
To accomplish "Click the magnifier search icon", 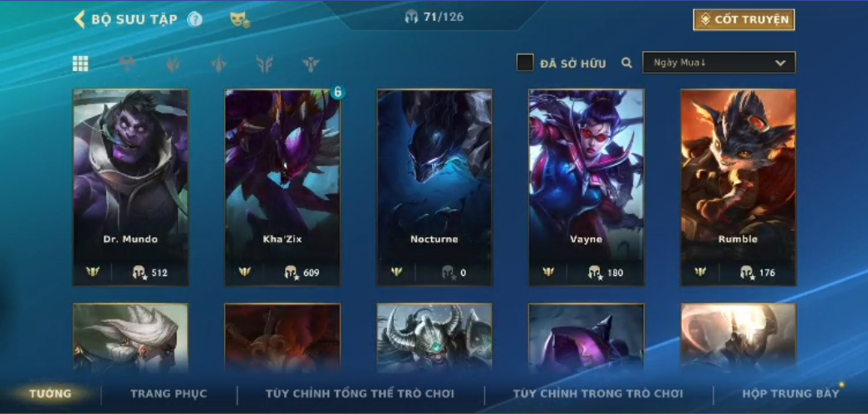I will click(x=627, y=64).
